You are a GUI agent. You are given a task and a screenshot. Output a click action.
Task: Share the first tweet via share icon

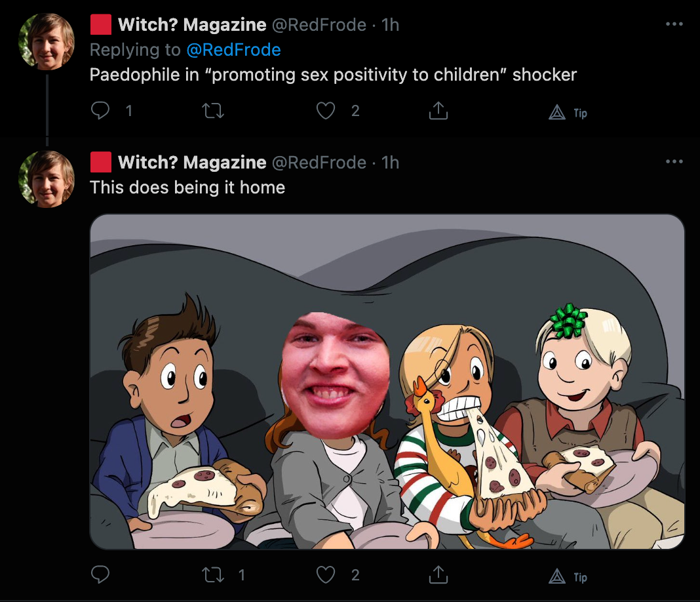[438, 110]
